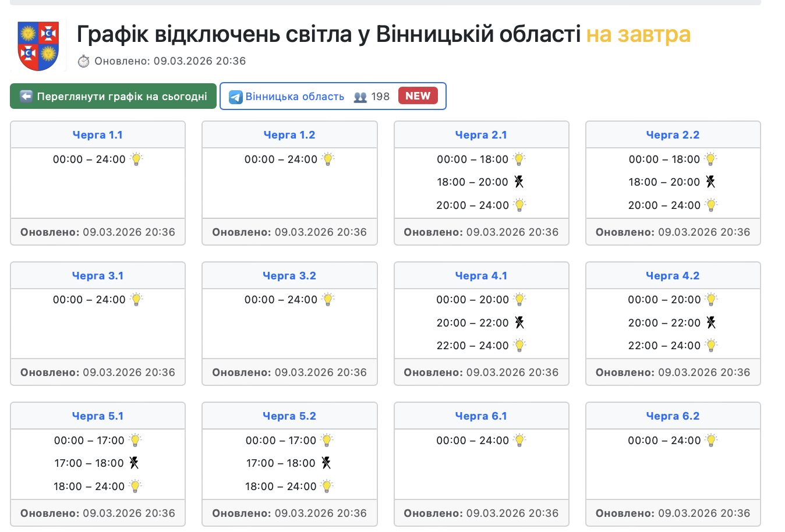Click the yellow на завтра text in the title
This screenshot has height=532, width=785.
point(638,34)
